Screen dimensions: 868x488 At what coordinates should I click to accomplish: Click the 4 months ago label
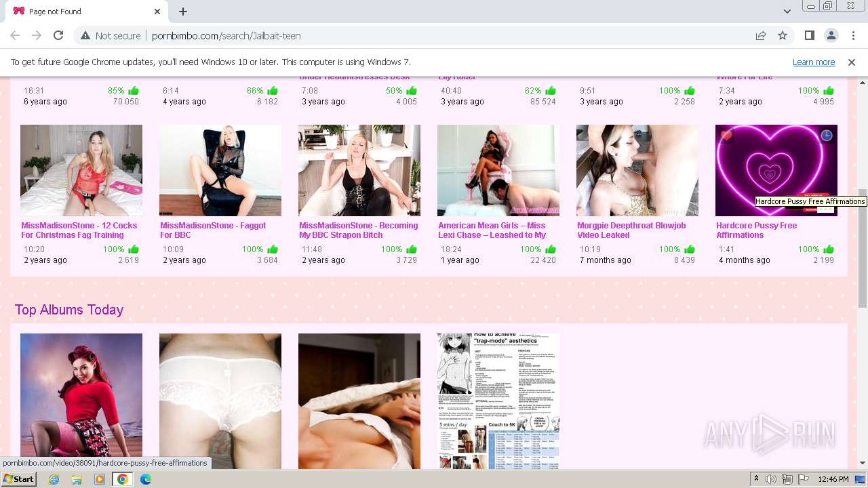(745, 260)
